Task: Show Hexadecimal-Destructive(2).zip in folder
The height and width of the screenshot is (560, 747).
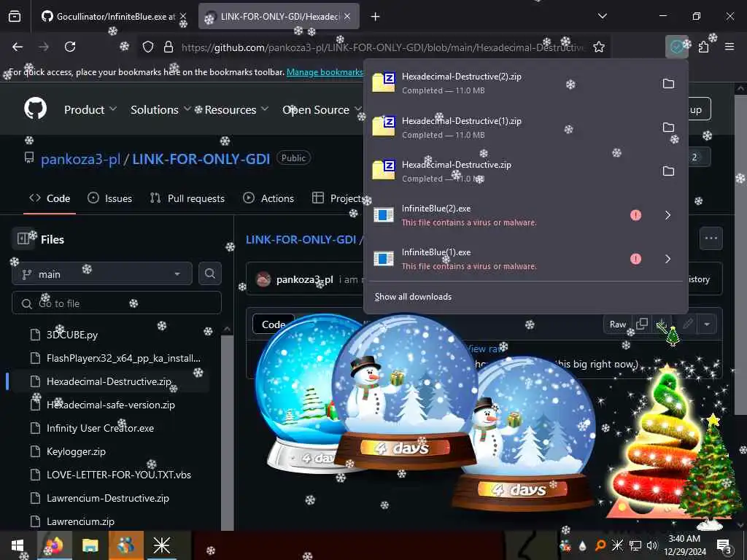Action: (668, 83)
